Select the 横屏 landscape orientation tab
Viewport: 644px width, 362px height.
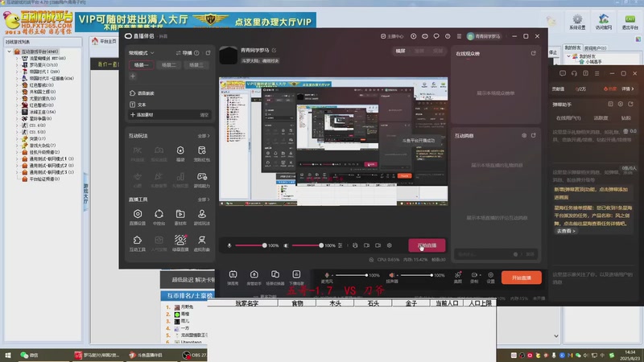400,51
